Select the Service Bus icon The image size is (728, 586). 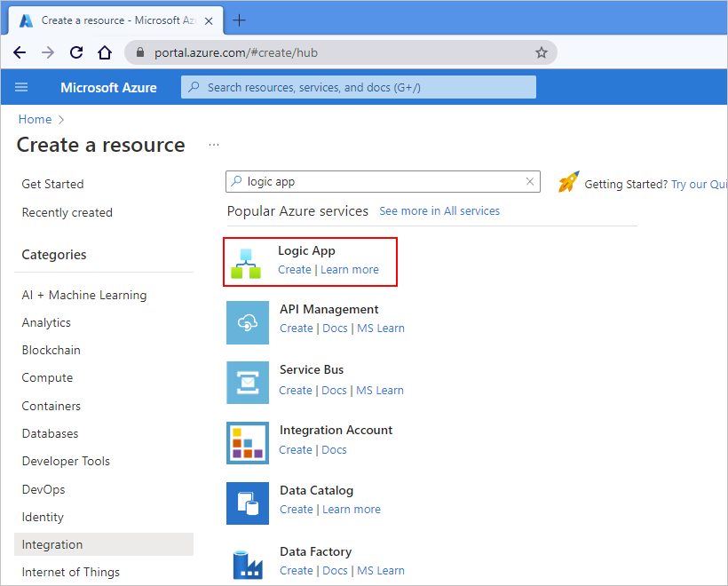tap(248, 383)
